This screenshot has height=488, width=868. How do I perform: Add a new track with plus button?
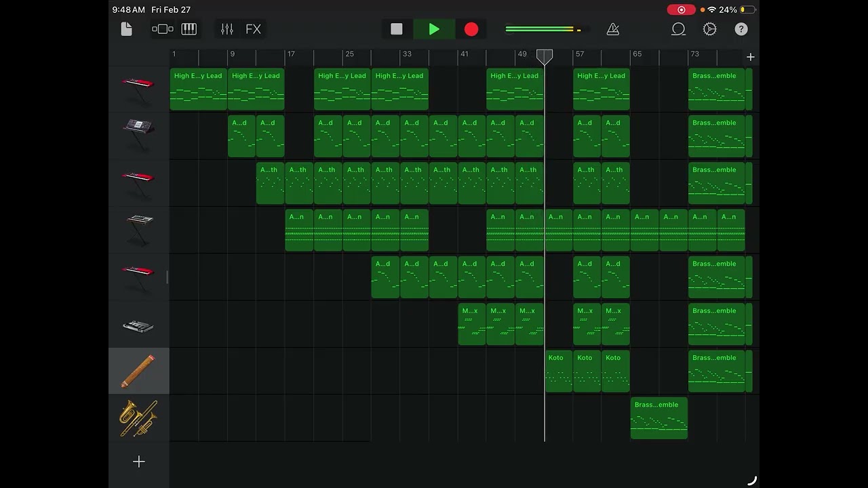139,462
